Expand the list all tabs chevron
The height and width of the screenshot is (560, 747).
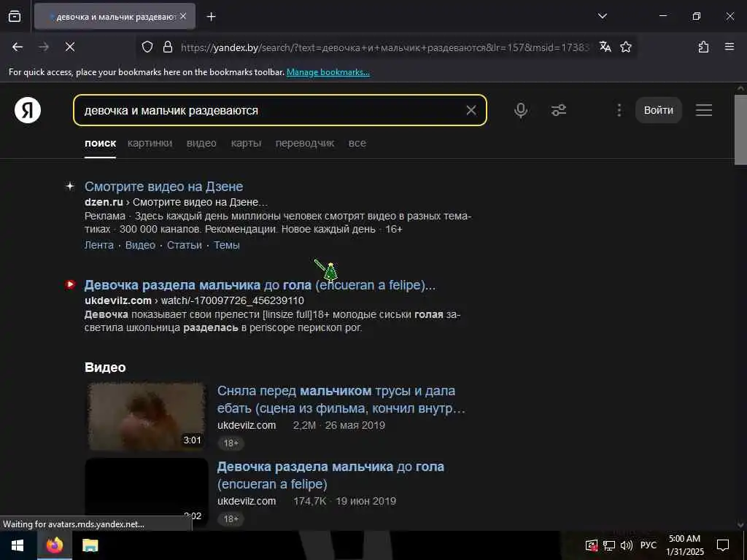[602, 16]
